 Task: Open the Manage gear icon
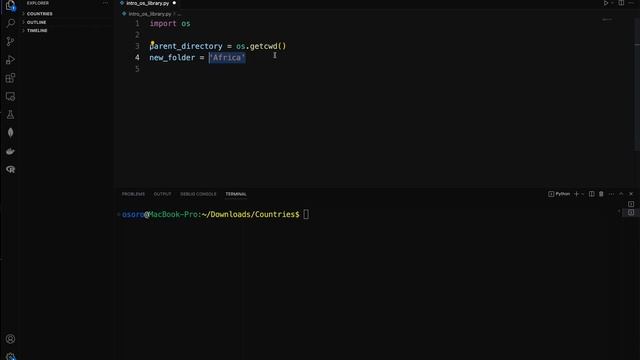pyautogui.click(x=10, y=356)
